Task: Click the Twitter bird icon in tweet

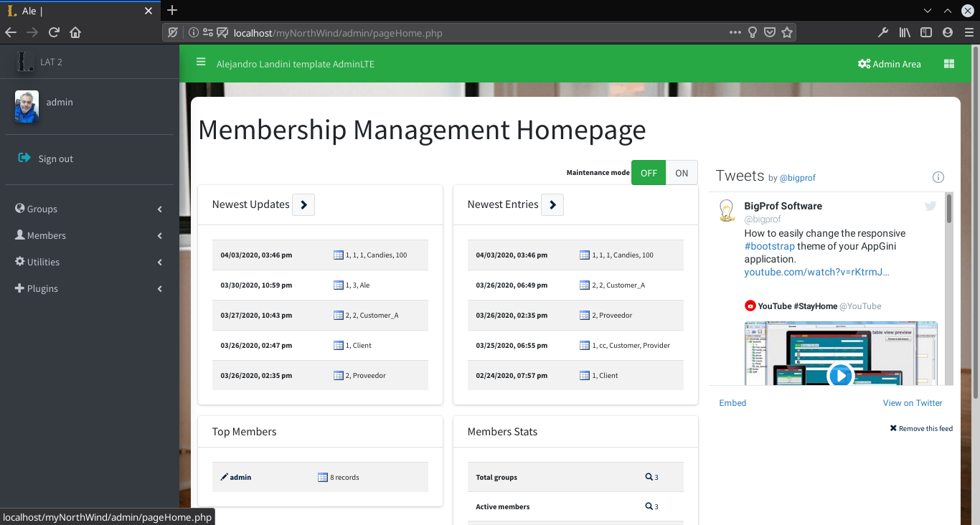Action: click(x=930, y=206)
